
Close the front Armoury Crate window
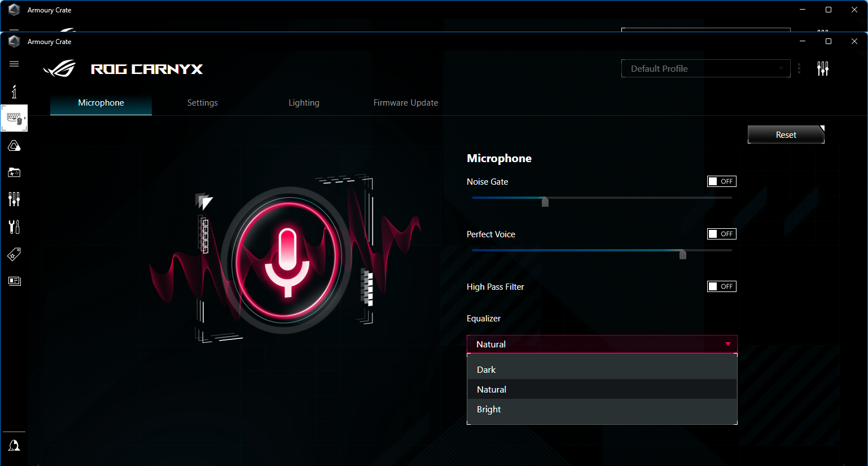point(854,41)
